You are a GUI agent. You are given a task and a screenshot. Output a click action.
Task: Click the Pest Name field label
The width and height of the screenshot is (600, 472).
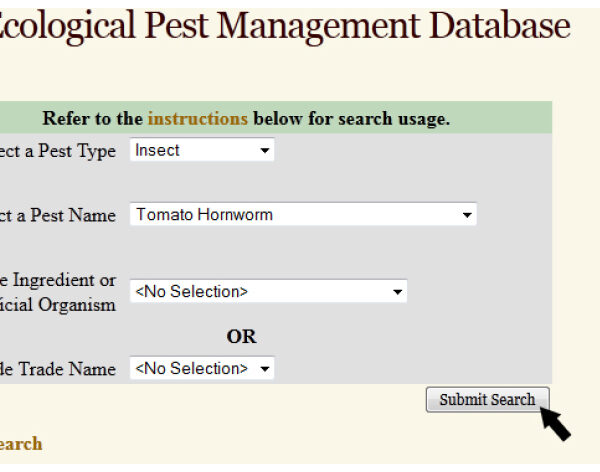pyautogui.click(x=60, y=216)
